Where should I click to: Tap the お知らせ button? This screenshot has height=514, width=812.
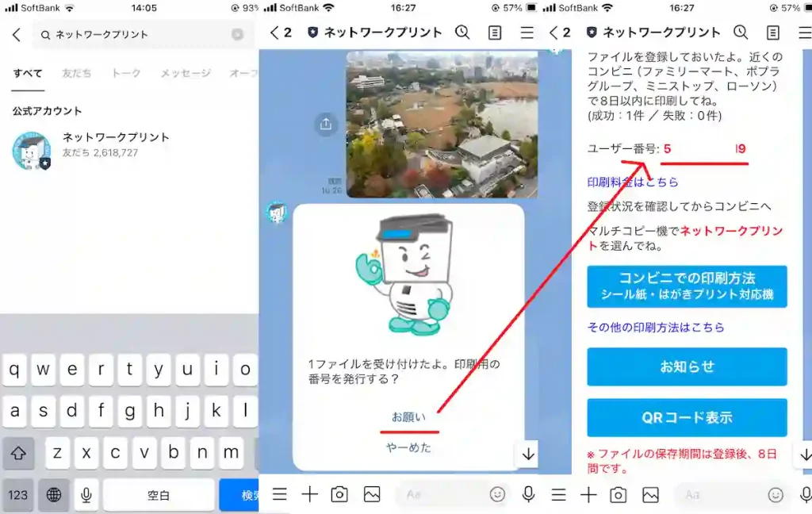[686, 366]
